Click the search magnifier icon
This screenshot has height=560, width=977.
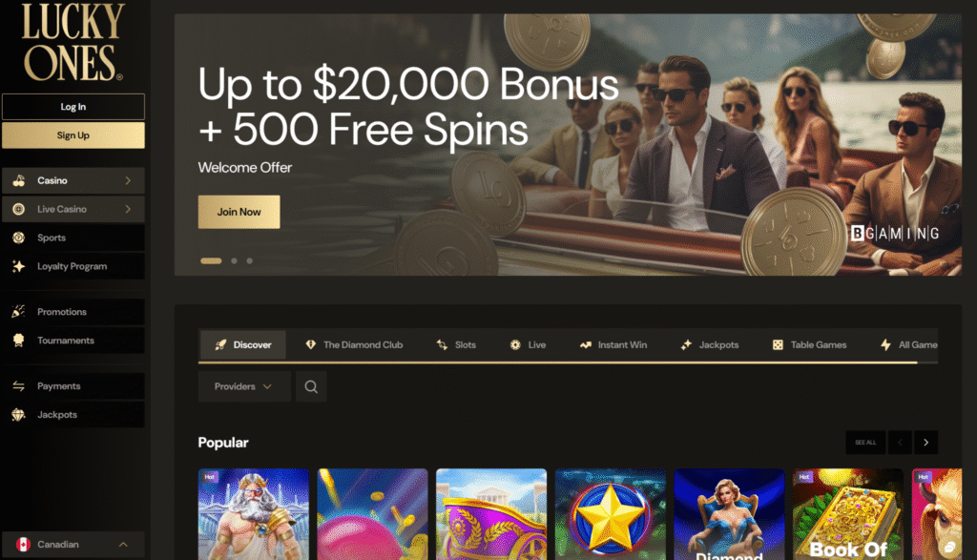pyautogui.click(x=311, y=386)
